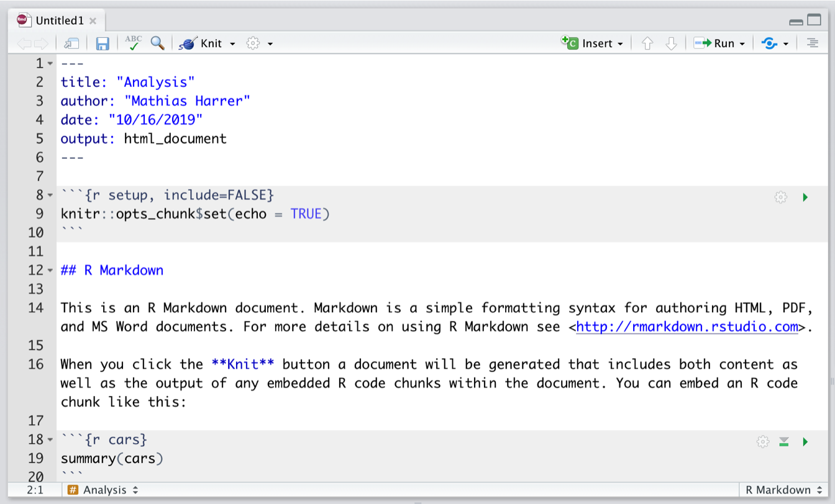Open find and replace magnifier
This screenshot has width=835, height=504.
(x=158, y=43)
